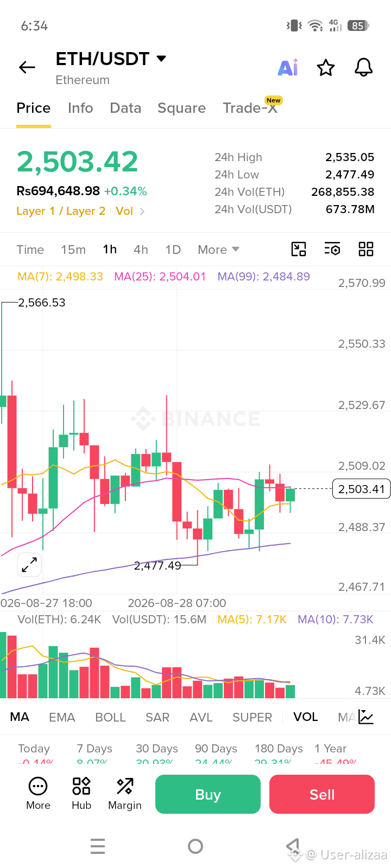Tap the green Buy button
391x868 pixels.
208,794
